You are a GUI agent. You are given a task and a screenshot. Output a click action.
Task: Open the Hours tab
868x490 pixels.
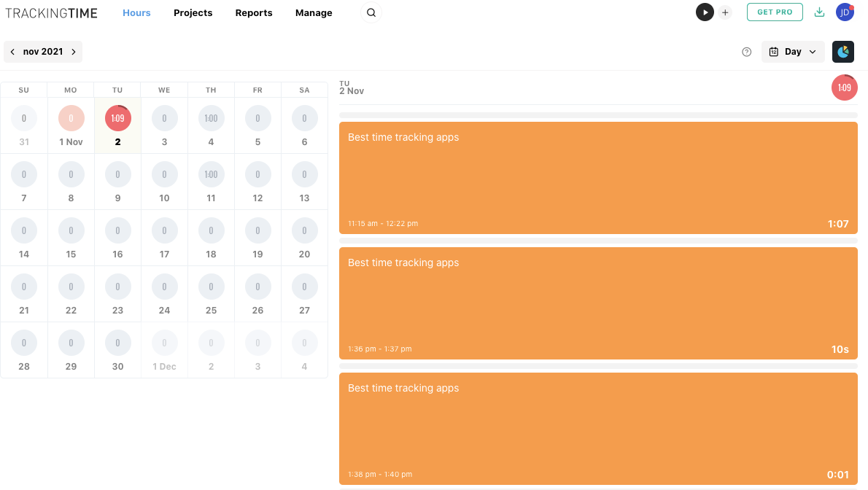(x=136, y=12)
